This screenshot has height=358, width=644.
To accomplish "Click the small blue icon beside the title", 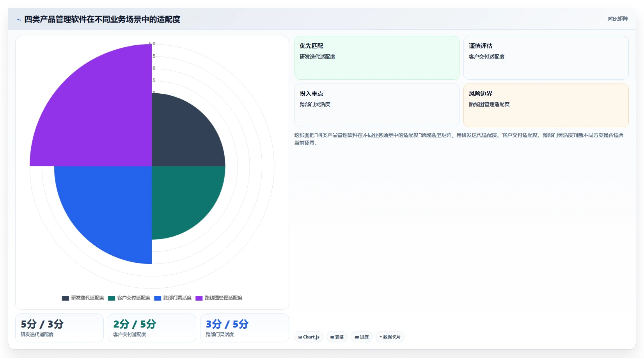I will coord(18,20).
